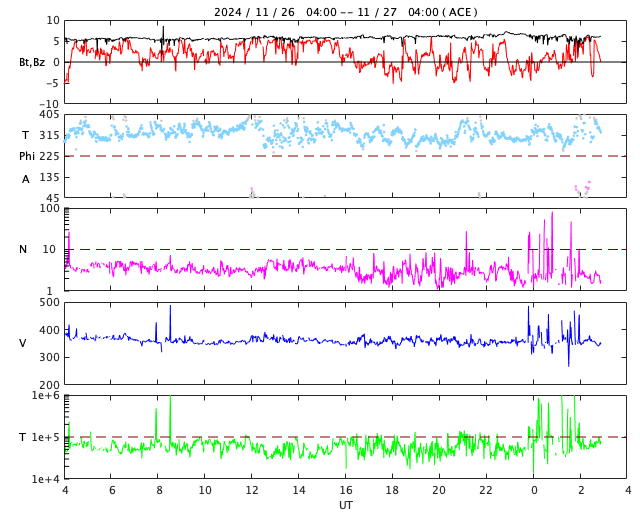640x512 pixels.
Task: Click the "V" velocity axis label
Action: pyautogui.click(x=23, y=343)
